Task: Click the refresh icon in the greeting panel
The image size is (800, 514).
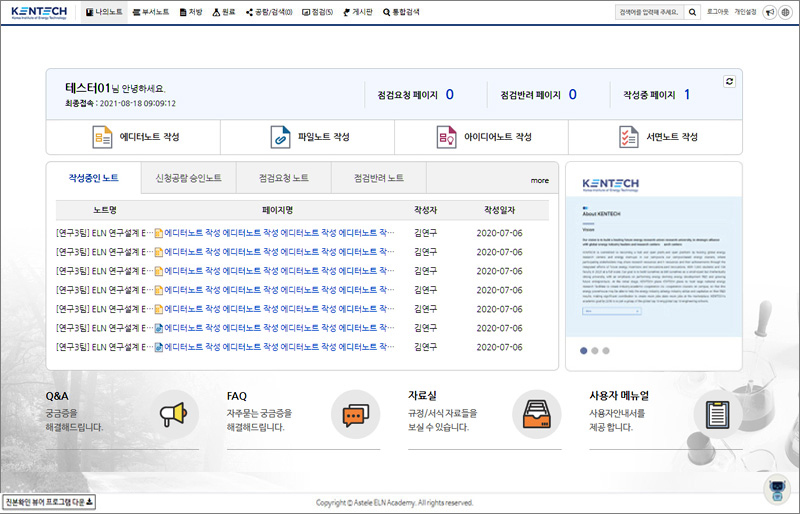Action: coord(730,81)
